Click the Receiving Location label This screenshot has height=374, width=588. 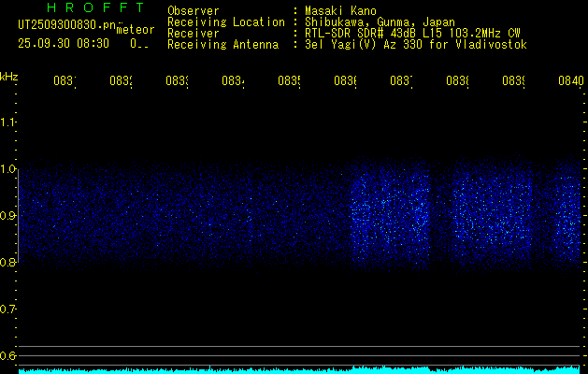pos(226,22)
